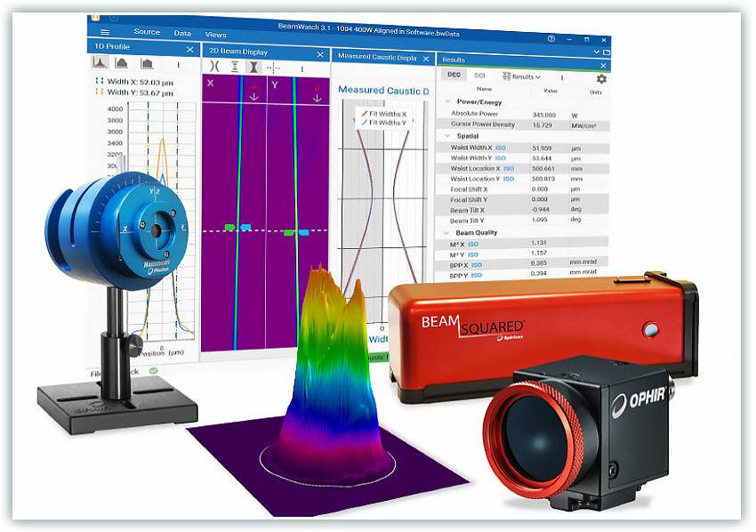The height and width of the screenshot is (532, 756).
Task: Toggle DEC number format
Action: [454, 77]
